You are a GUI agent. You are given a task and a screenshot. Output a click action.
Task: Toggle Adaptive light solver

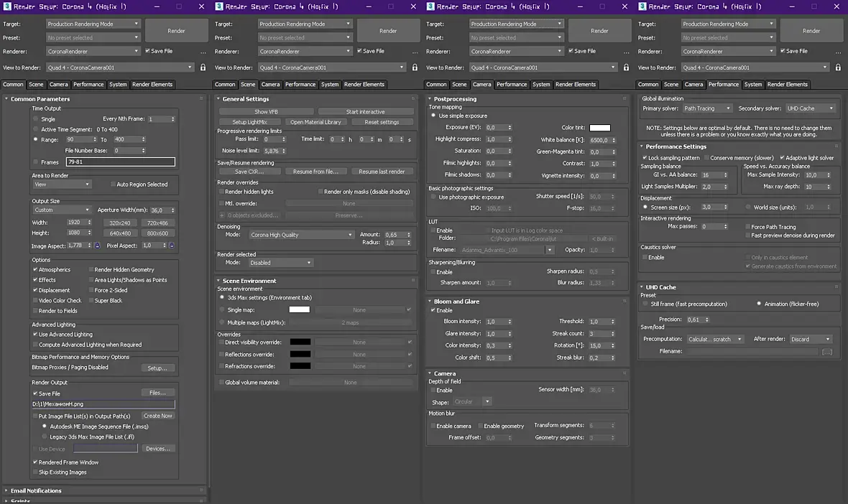[782, 158]
